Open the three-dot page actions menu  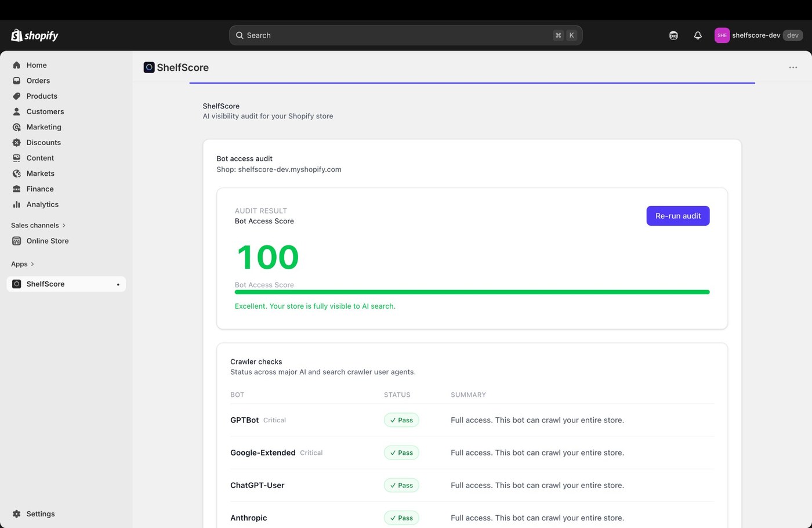[793, 67]
